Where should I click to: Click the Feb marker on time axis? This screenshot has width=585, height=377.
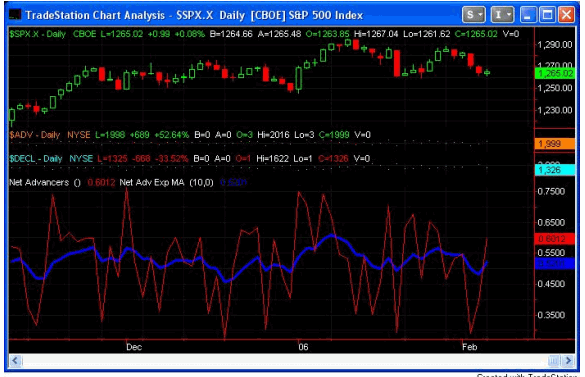click(x=469, y=347)
